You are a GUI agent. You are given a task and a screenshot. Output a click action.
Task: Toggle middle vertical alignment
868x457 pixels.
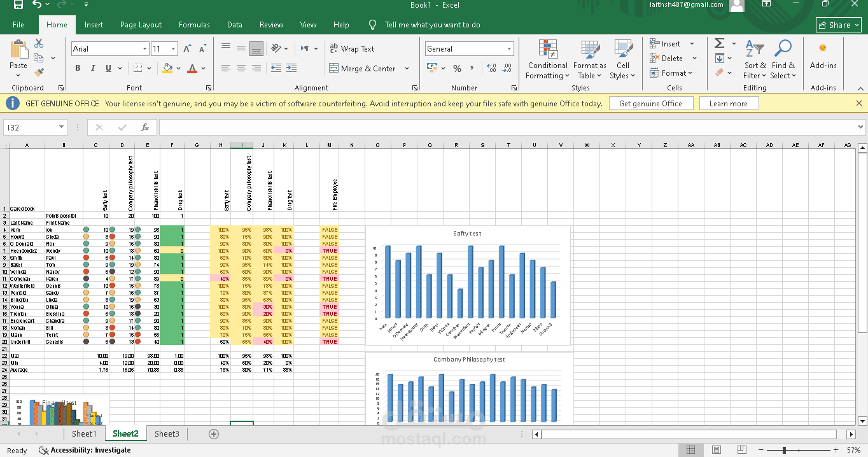coord(241,48)
